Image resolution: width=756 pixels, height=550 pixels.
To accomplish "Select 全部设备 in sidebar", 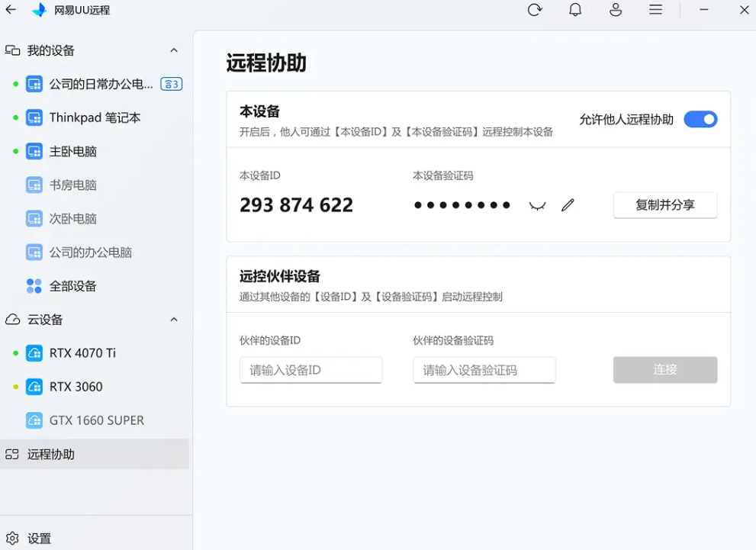I will click(72, 286).
